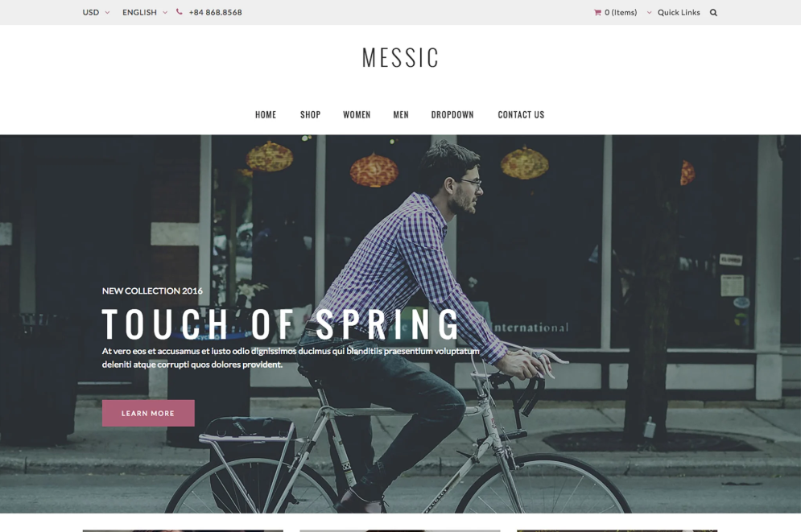This screenshot has height=532, width=801.
Task: Click the TOUCH OF SPRING headline
Action: tap(281, 324)
